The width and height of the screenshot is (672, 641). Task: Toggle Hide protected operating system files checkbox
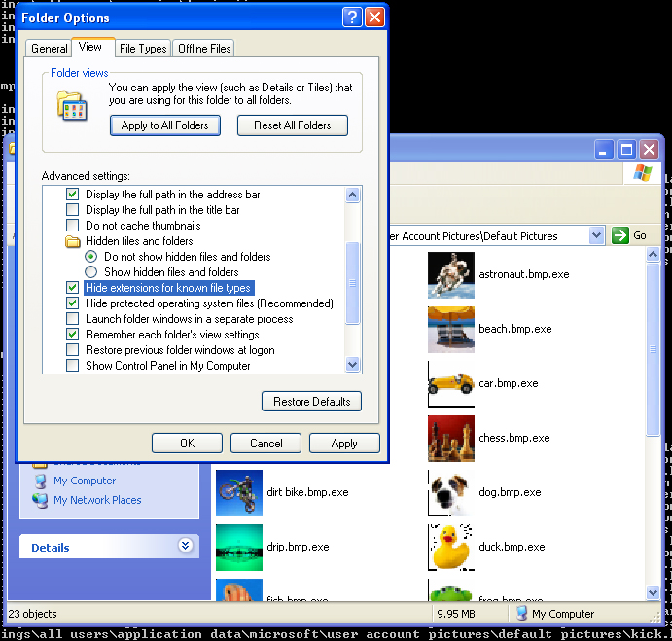[x=72, y=303]
